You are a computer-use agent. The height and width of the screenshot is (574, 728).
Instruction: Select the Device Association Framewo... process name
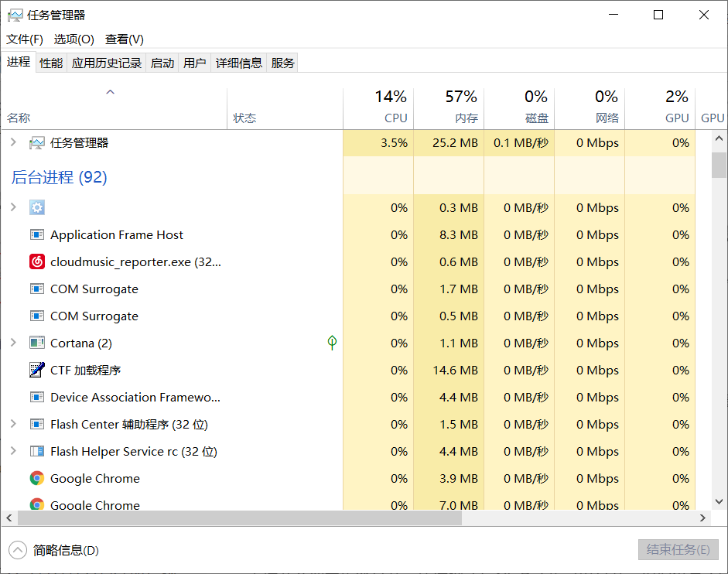tap(135, 397)
